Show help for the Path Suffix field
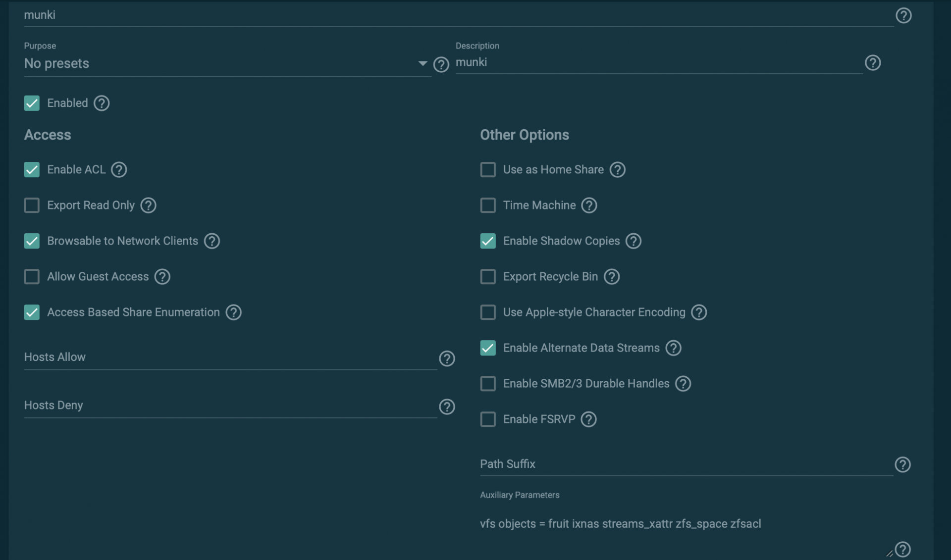Screen dimensions: 951x560 [902, 464]
